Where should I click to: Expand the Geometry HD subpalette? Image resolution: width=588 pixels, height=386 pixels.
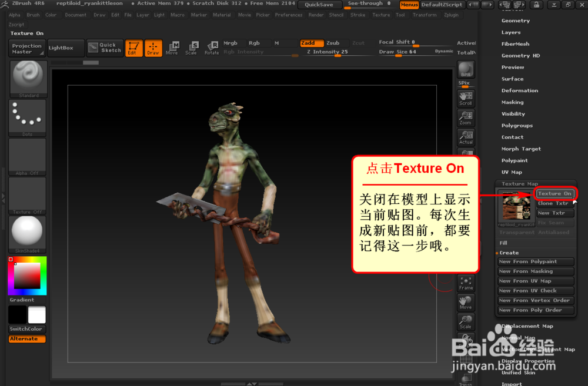coord(520,55)
